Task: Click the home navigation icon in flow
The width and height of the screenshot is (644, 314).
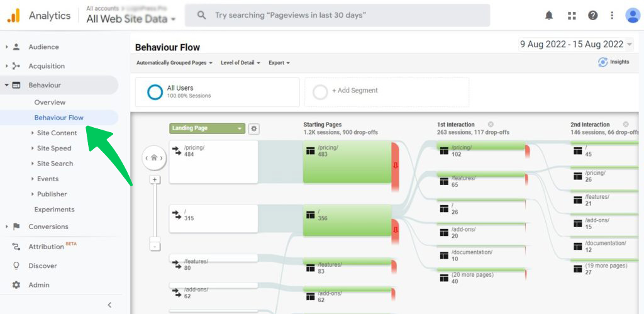Action: click(154, 158)
